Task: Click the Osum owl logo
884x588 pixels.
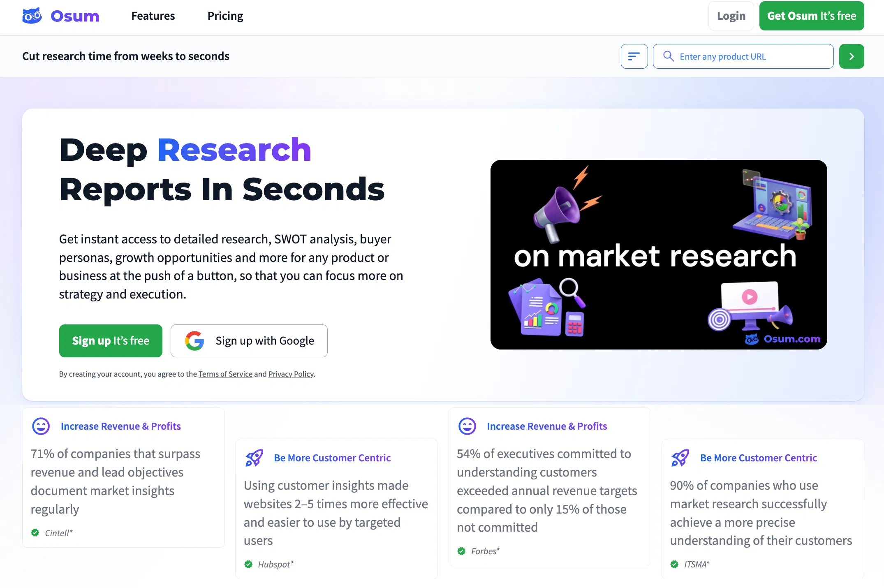Action: coord(32,16)
